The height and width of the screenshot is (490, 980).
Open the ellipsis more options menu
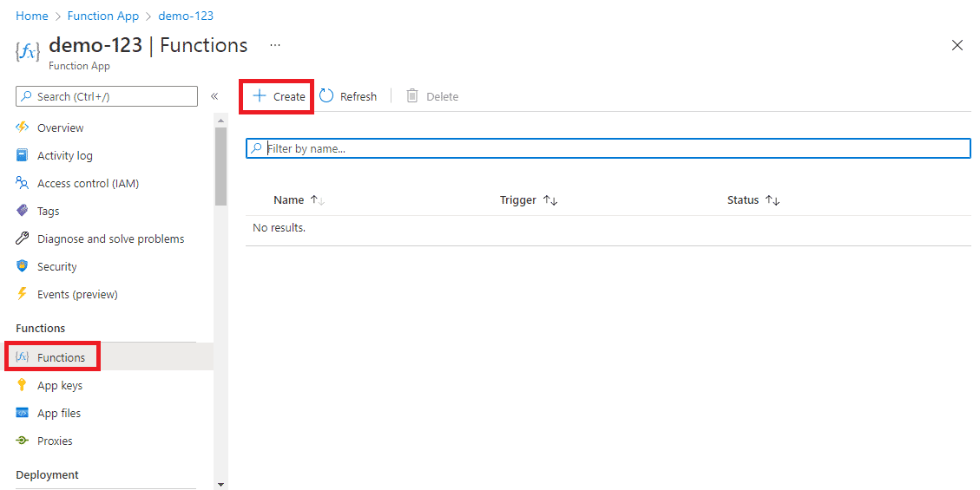coord(275,45)
